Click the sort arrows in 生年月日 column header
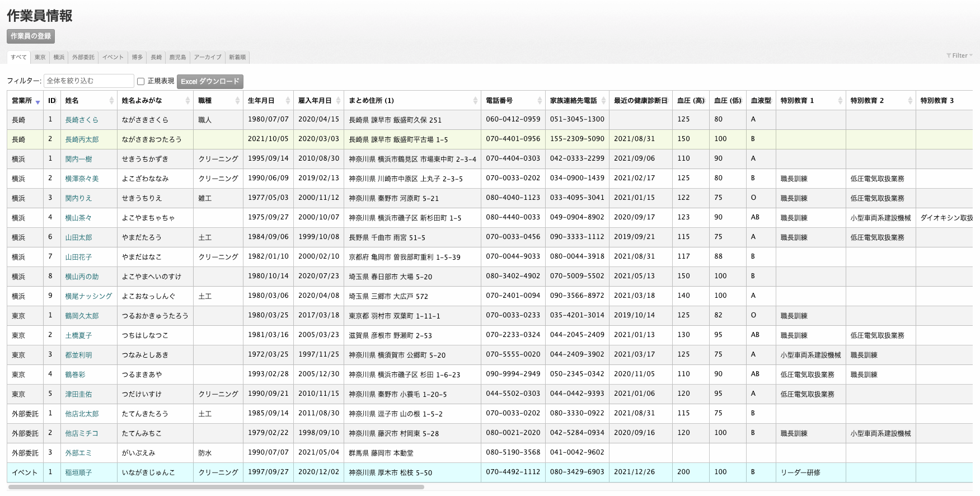Image resolution: width=980 pixels, height=496 pixels. [x=288, y=101]
